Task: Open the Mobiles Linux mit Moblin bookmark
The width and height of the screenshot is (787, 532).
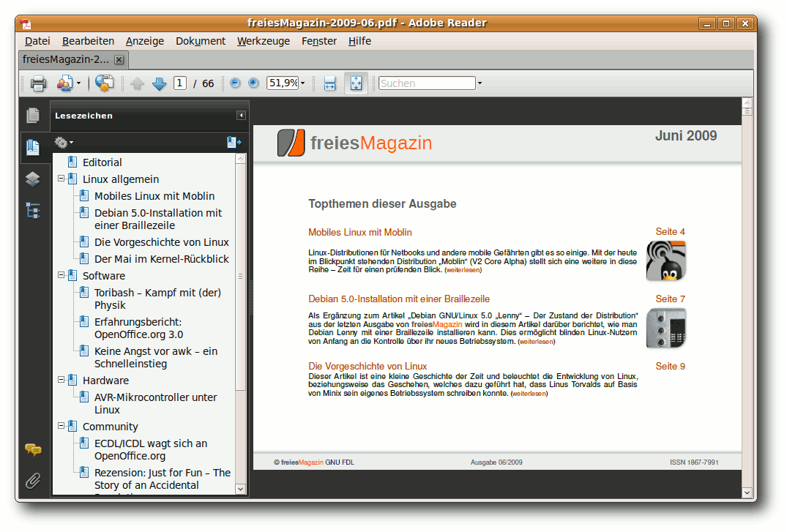Action: [x=154, y=195]
